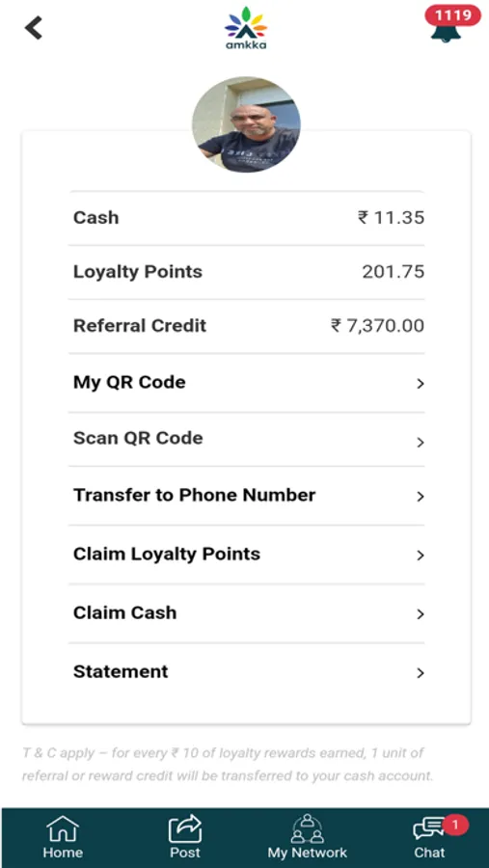Tap the back arrow icon
This screenshot has width=489, height=868.
point(34,28)
